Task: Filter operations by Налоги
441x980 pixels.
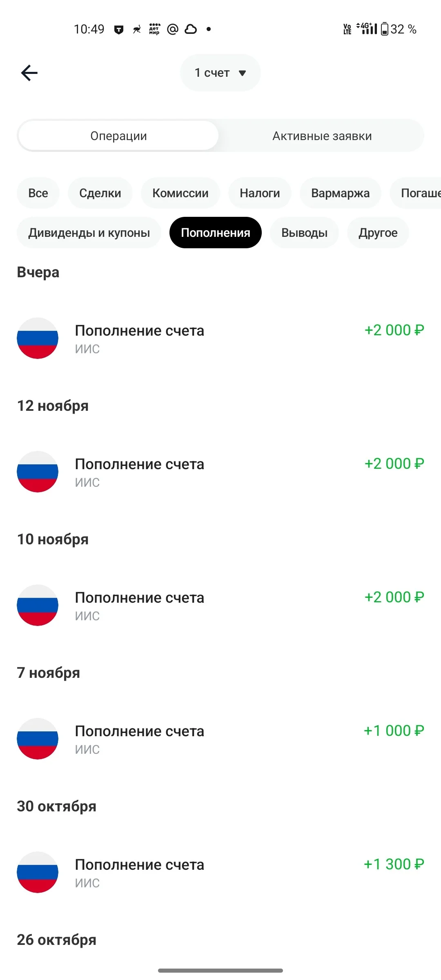Action: [x=260, y=193]
